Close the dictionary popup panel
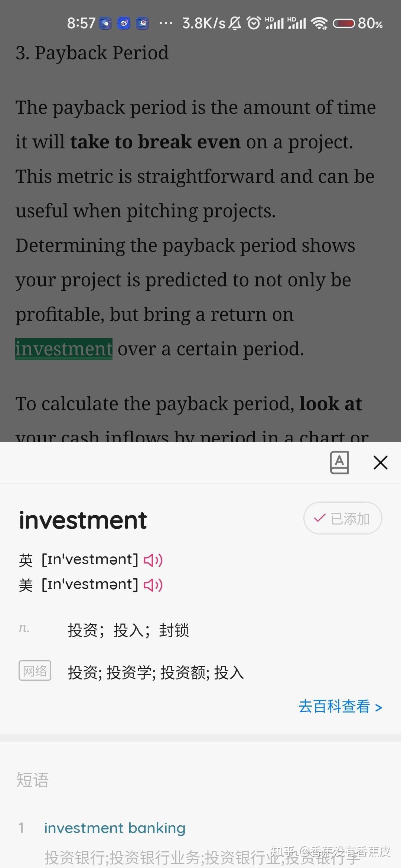This screenshot has width=401, height=868. point(380,463)
